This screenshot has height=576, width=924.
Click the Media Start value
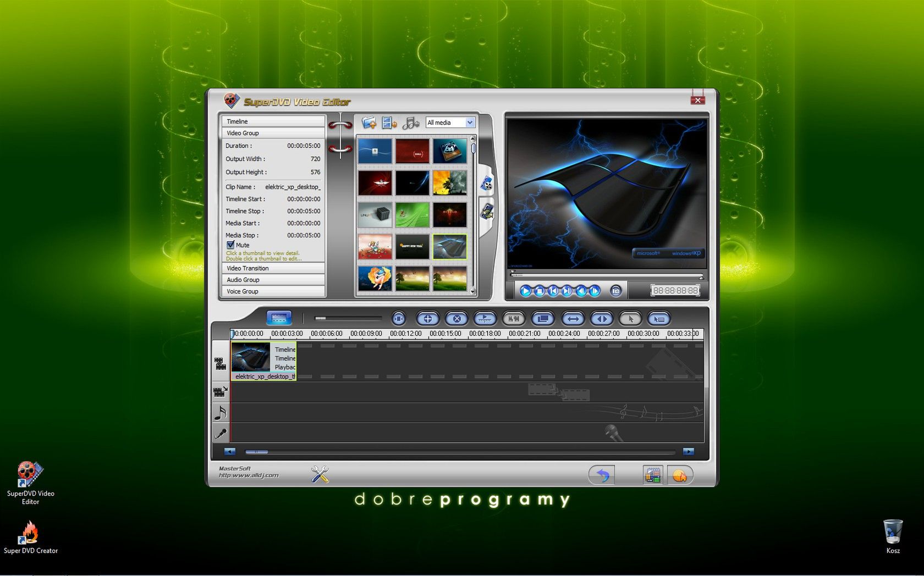[x=304, y=223]
